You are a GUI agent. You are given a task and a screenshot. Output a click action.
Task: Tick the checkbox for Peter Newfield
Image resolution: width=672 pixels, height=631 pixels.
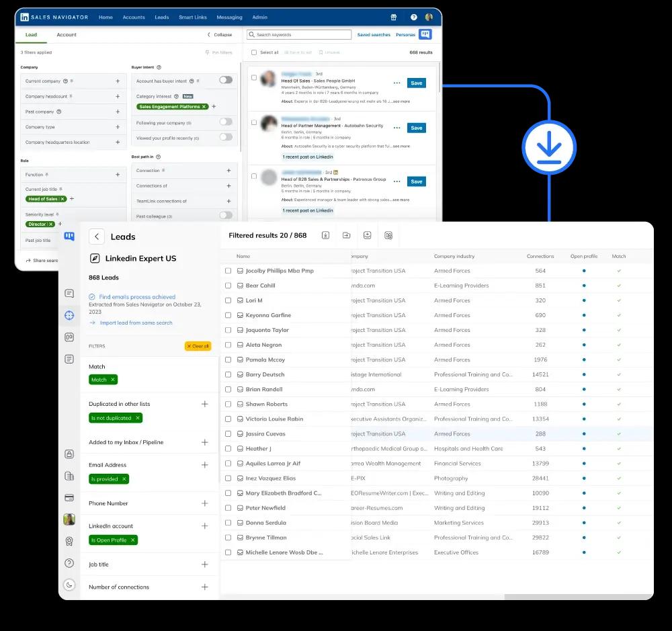pos(228,508)
